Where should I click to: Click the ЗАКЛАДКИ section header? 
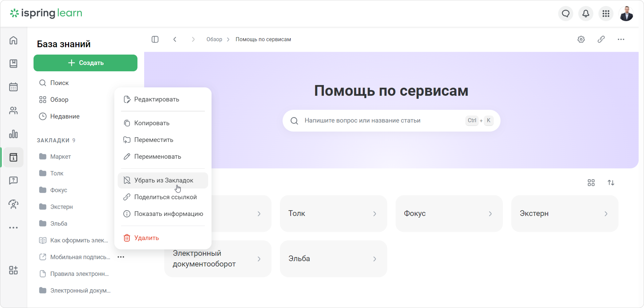click(x=56, y=140)
